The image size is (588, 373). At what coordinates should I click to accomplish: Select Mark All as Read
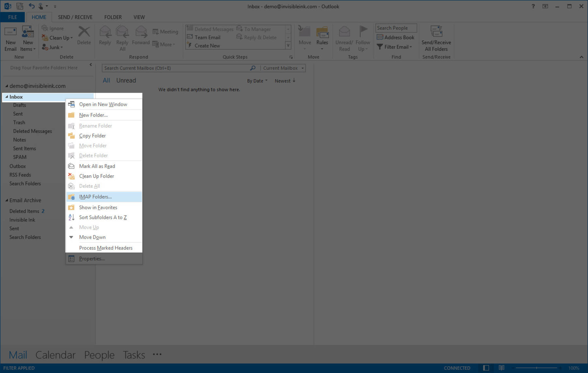coord(104,166)
